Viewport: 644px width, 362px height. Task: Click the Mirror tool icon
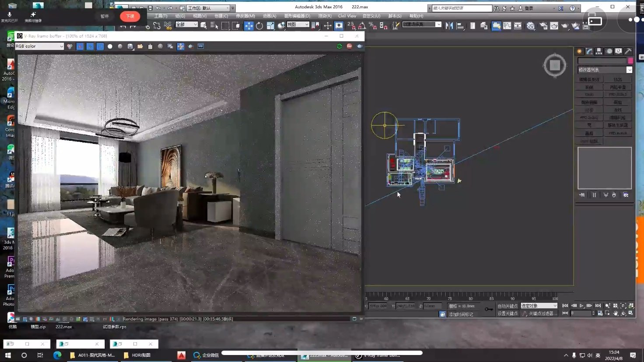[x=449, y=26]
